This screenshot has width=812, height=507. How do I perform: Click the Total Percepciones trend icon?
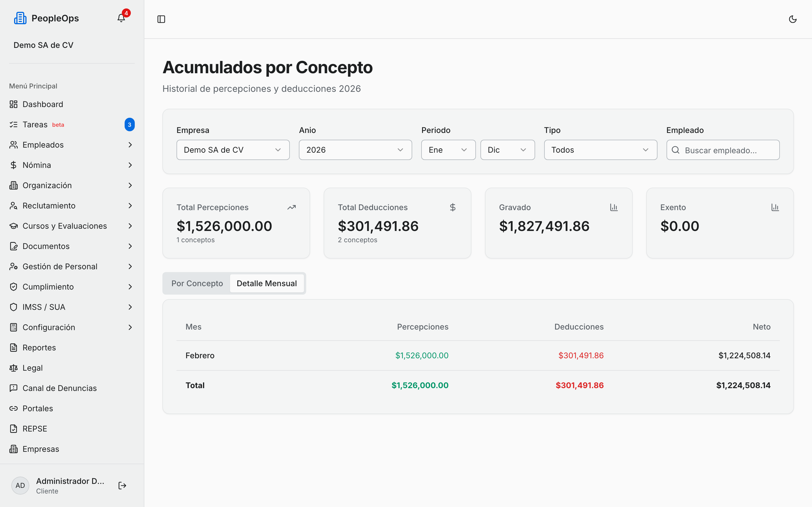292,207
